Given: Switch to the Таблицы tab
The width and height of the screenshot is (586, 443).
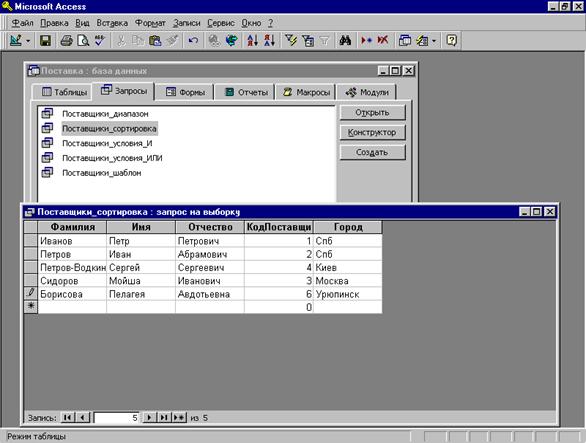Looking at the screenshot, I should tap(64, 92).
